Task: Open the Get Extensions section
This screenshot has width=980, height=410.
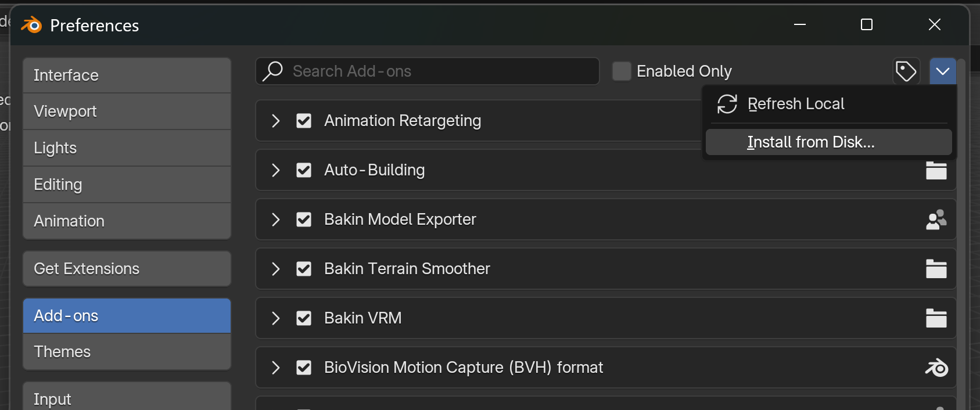Action: pyautogui.click(x=127, y=269)
